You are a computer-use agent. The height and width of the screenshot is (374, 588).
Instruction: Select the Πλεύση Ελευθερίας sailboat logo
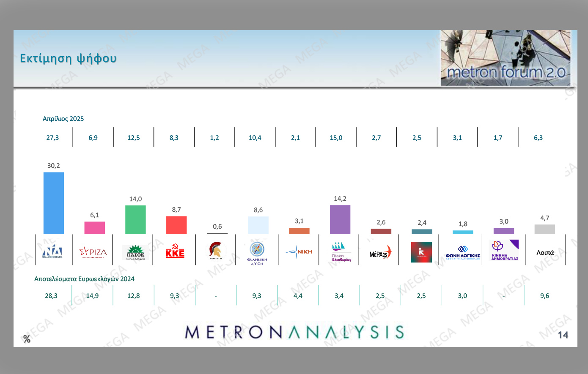coord(341,252)
